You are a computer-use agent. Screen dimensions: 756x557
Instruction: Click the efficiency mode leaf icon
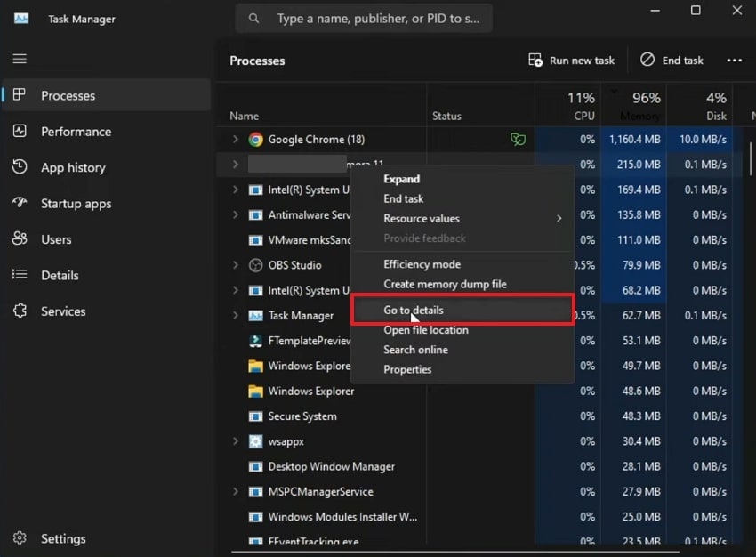[x=518, y=140]
